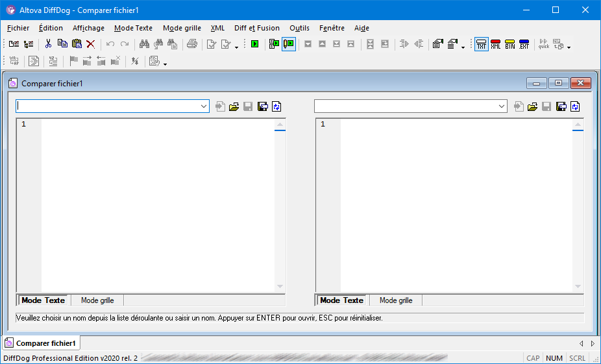This screenshot has height=364, width=601.
Task: Click the Next Difference arrow icon
Action: click(308, 44)
